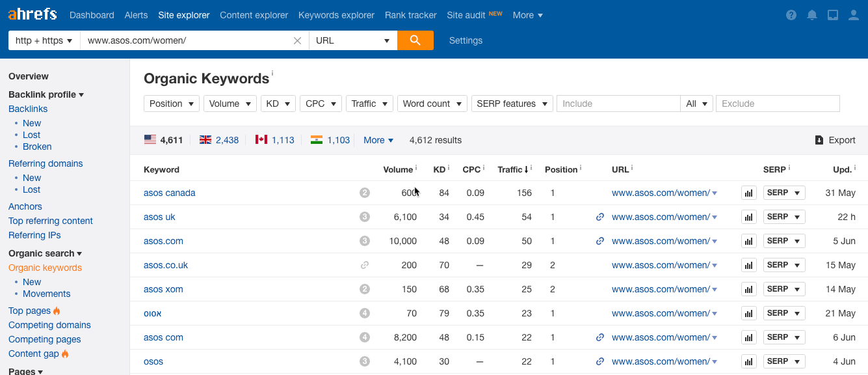Open the help question mark icon
Image resolution: width=868 pixels, height=375 pixels.
coord(791,15)
